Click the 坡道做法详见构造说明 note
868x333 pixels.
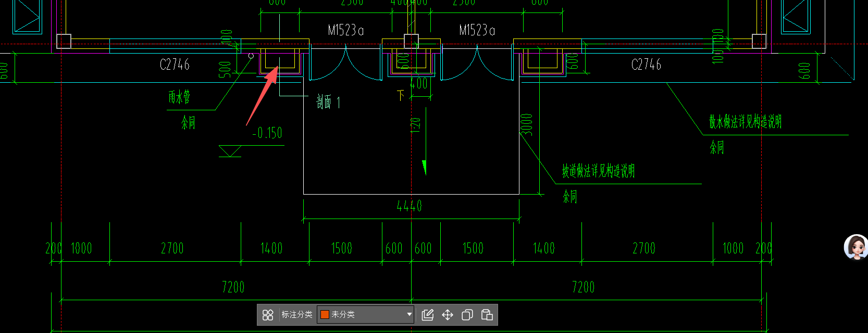(598, 171)
